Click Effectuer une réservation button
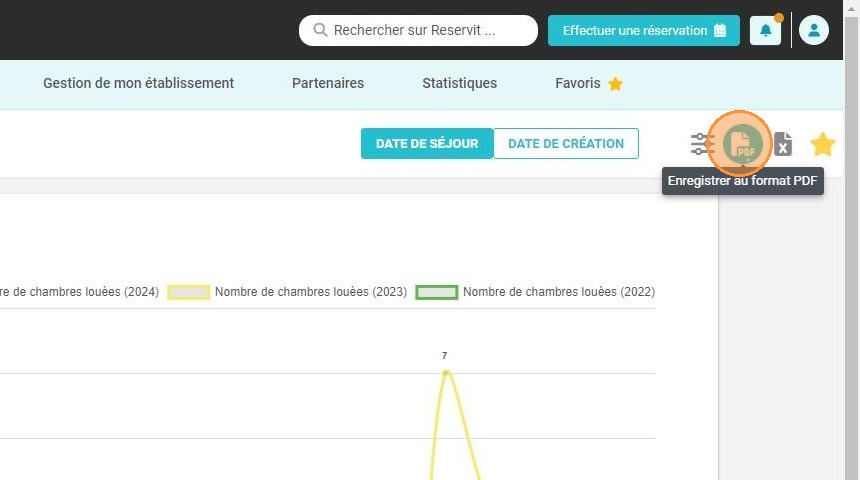 pyautogui.click(x=643, y=30)
